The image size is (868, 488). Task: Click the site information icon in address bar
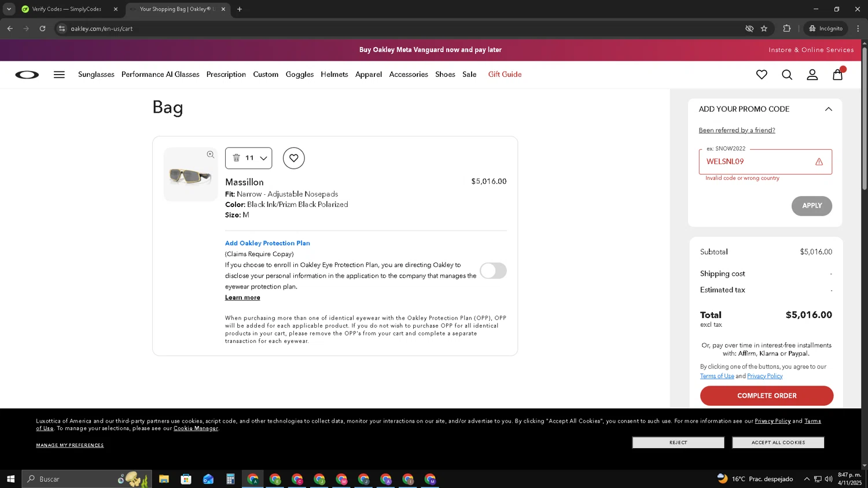pyautogui.click(x=62, y=28)
